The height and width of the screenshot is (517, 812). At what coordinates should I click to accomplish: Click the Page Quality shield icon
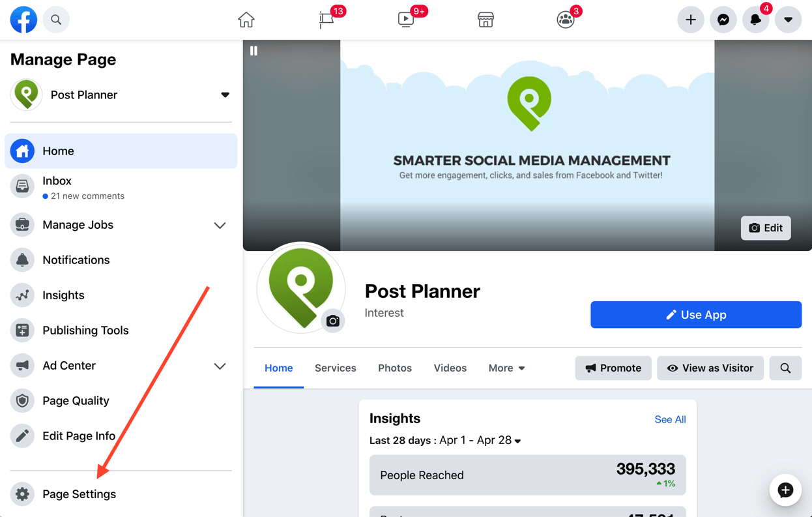[x=22, y=401]
